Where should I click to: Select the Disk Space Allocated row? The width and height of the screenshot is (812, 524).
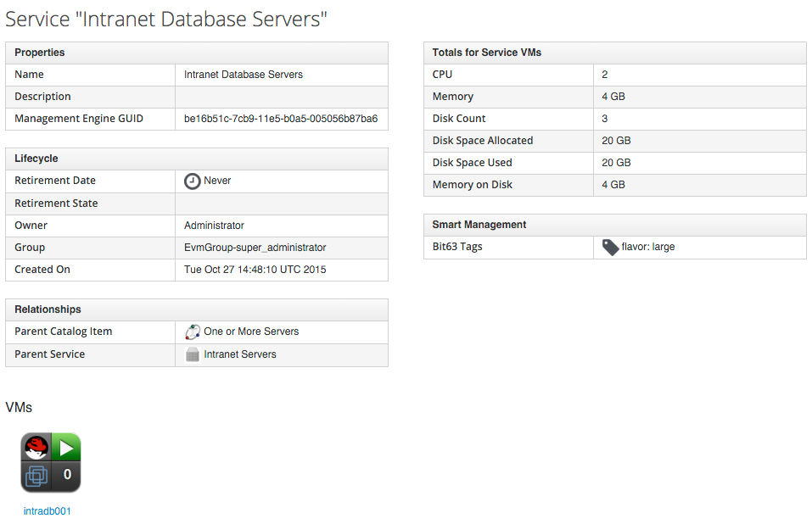[x=614, y=141]
